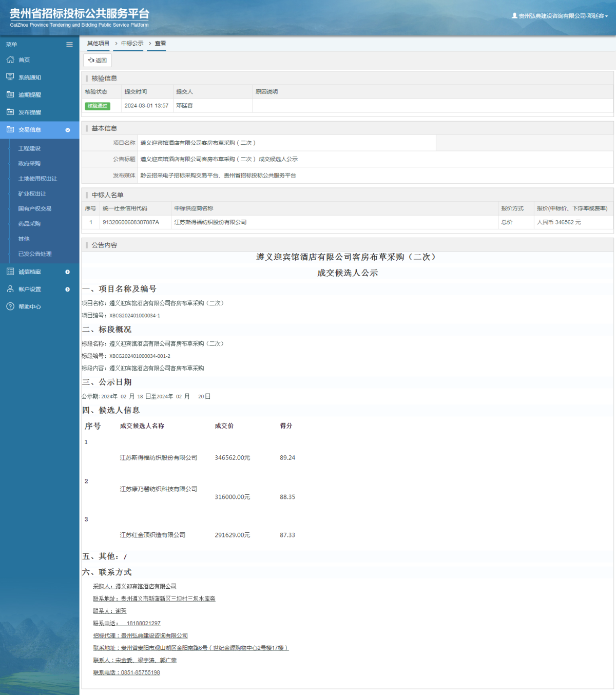The image size is (616, 695).
Task: Click section number XBCG202401000034-001-2
Action: point(140,356)
